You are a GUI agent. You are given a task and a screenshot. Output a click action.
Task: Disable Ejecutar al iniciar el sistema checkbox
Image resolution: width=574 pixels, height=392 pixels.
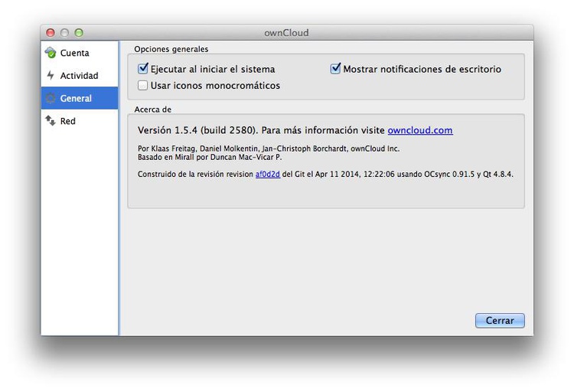(143, 69)
